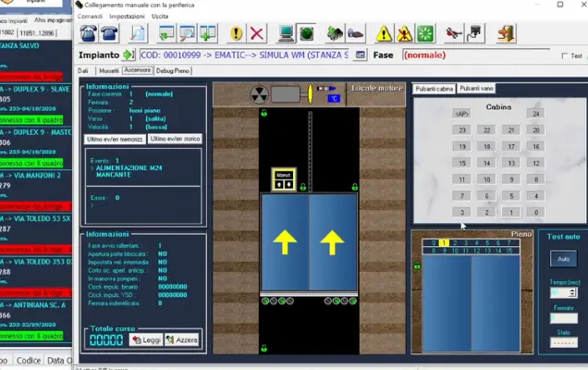Click the exit door icon in toolbar
Screen dimensions: 588x370
point(505,33)
